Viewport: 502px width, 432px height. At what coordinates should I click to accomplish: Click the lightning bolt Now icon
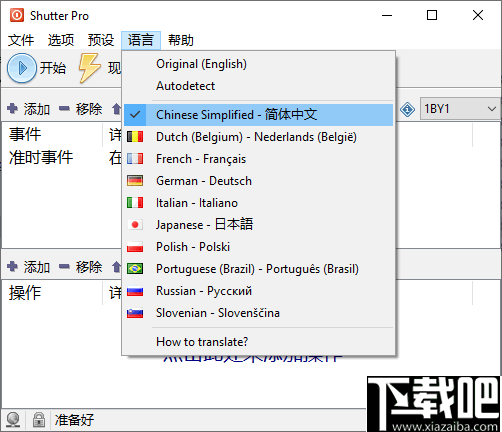point(89,68)
